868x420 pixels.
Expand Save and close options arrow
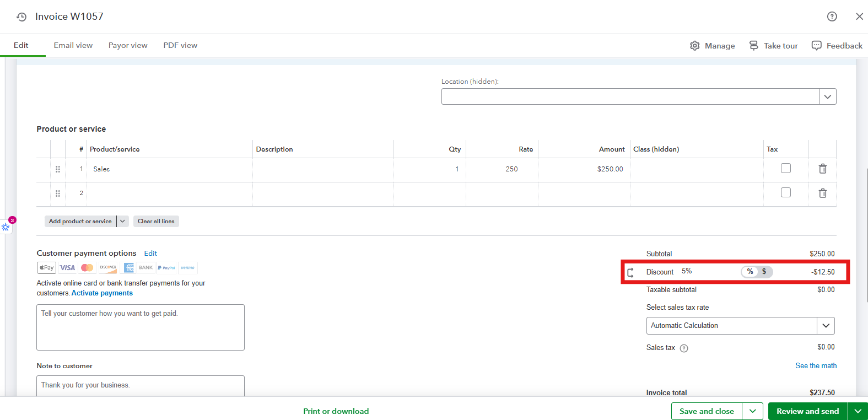[752, 411]
